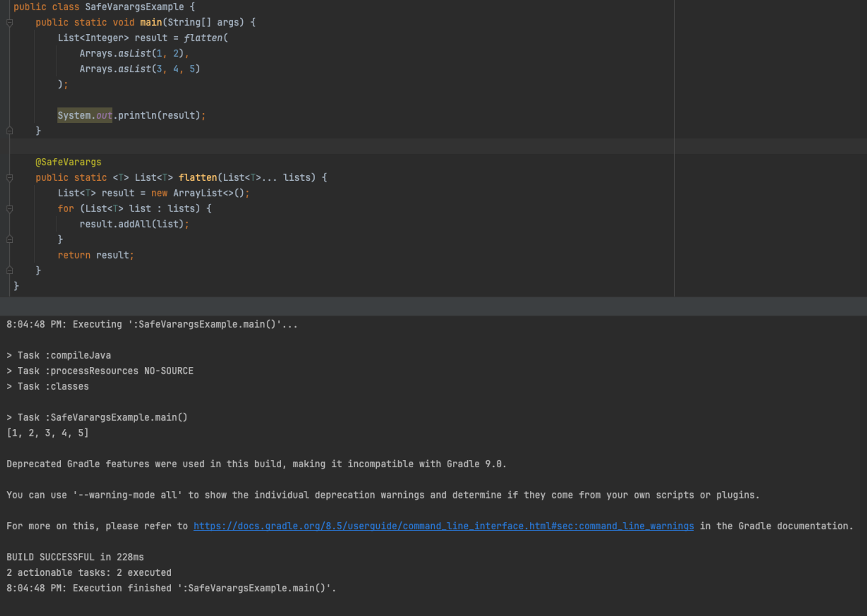Click the return result statement

[x=95, y=255]
